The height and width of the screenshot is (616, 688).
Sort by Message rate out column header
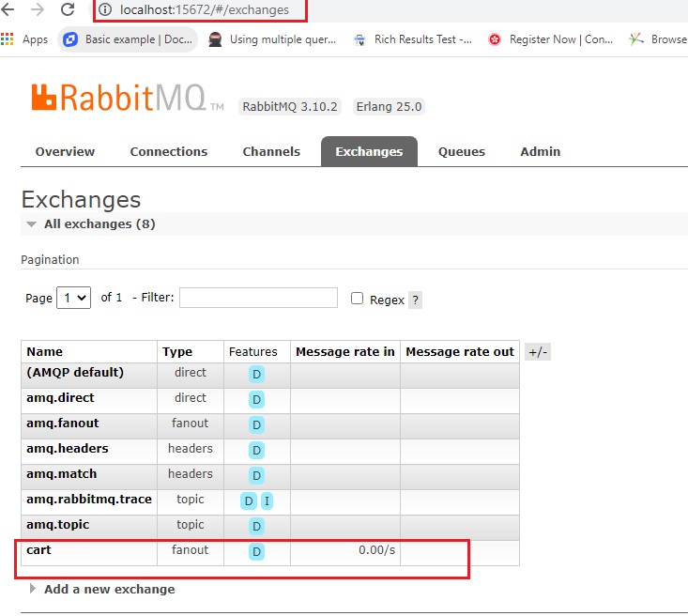[x=459, y=352]
